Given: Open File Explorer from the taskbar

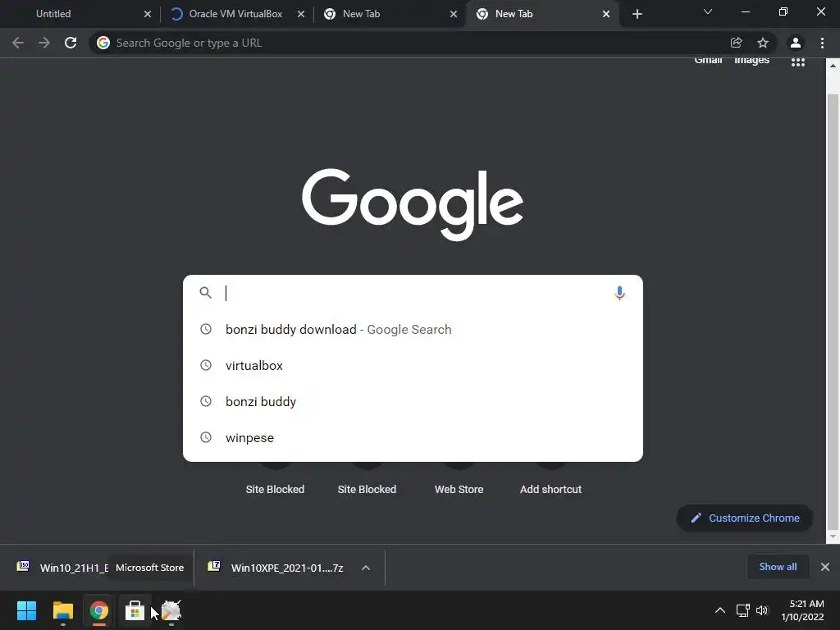Looking at the screenshot, I should tap(62, 610).
